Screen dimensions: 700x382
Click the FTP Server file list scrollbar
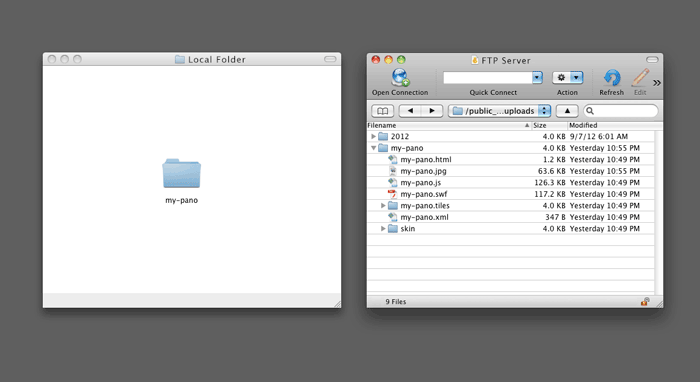(x=658, y=212)
